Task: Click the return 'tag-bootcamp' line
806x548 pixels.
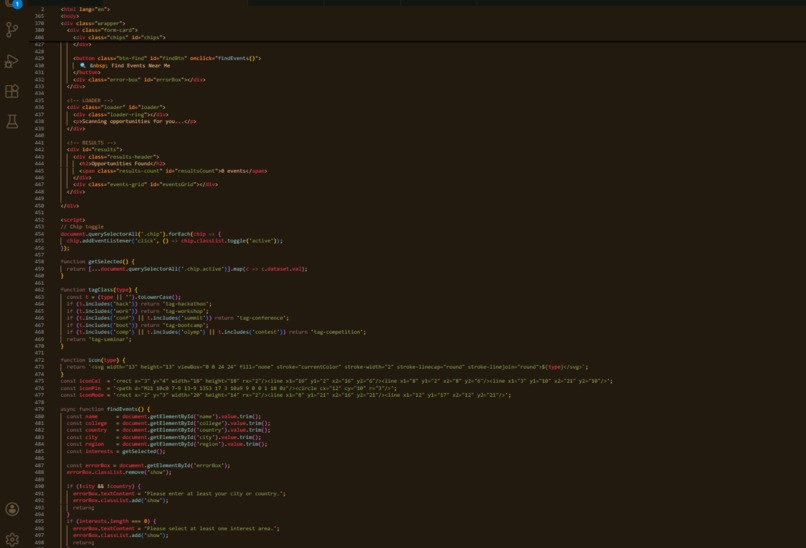Action: (137, 325)
